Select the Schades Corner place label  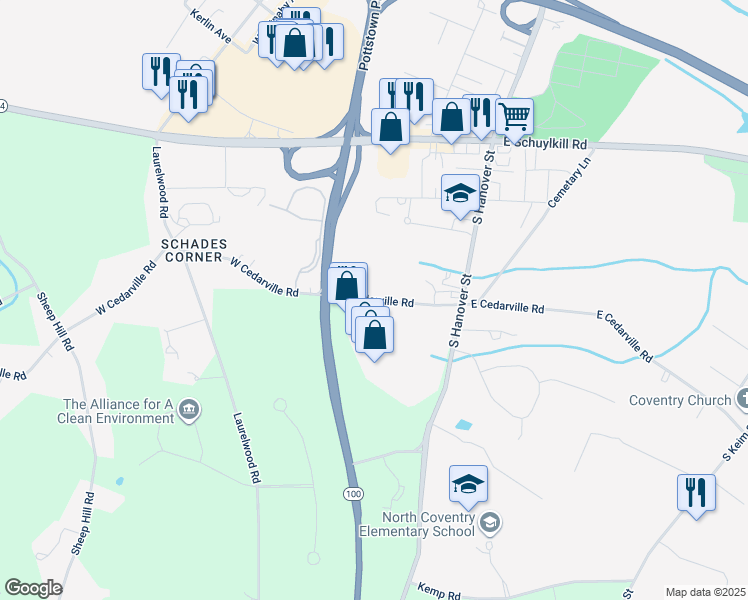(194, 250)
